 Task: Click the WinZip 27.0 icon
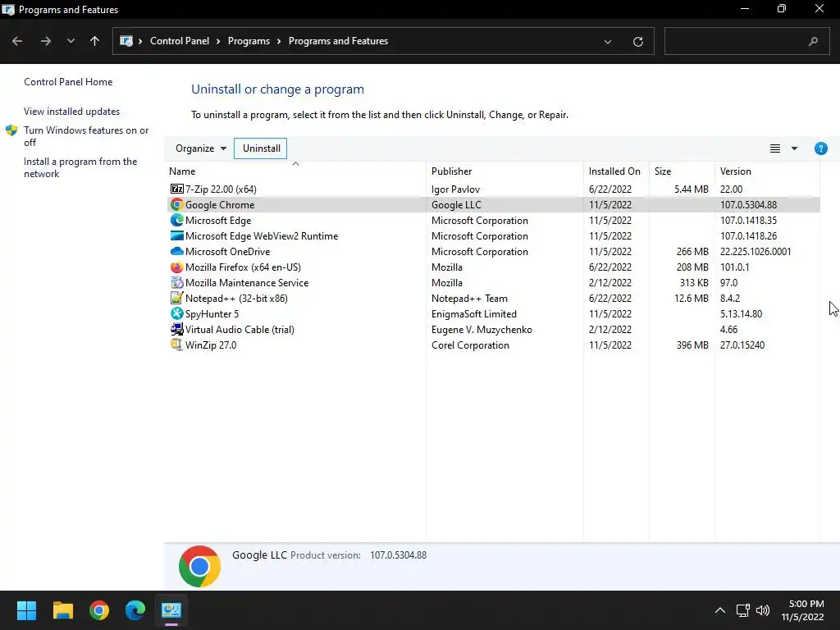(177, 345)
